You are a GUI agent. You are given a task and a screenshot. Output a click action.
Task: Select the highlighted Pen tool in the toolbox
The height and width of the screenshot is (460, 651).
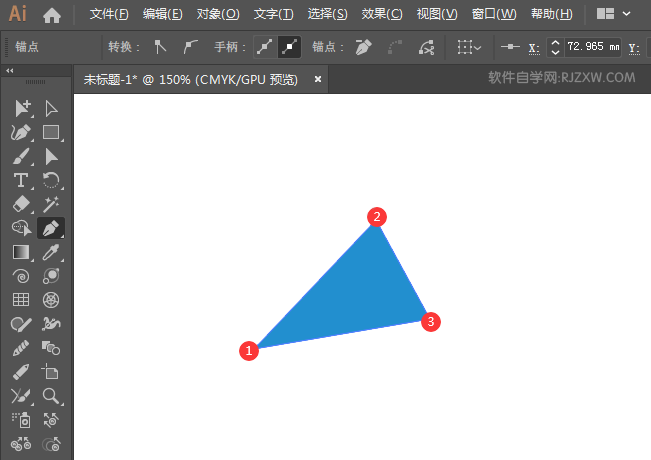[x=51, y=228]
